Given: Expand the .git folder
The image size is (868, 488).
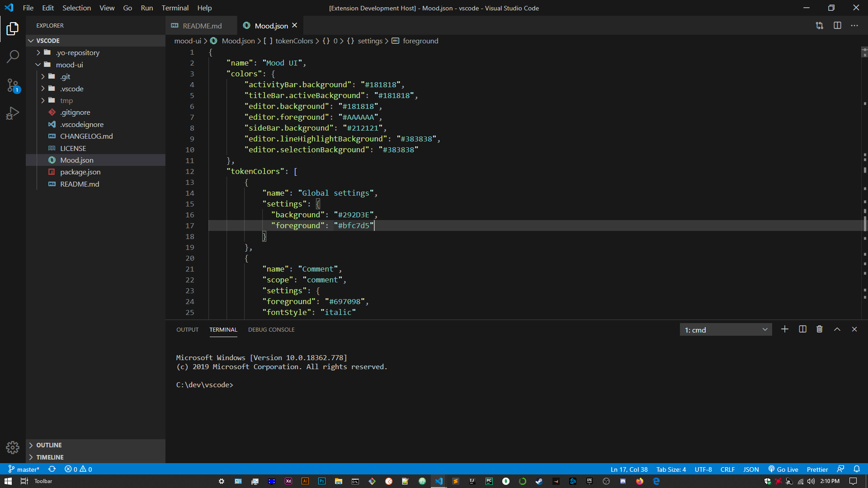Looking at the screenshot, I should pyautogui.click(x=96, y=76).
